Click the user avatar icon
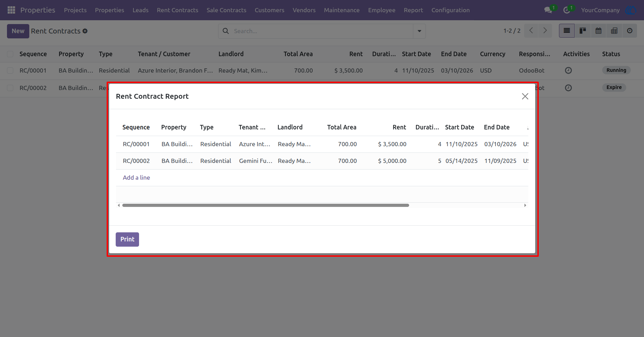This screenshot has height=337, width=644. [x=631, y=10]
